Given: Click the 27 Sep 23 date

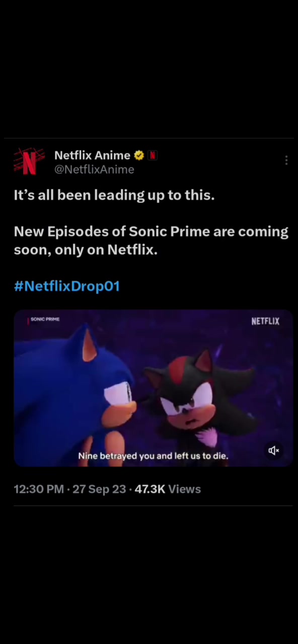Looking at the screenshot, I should tap(99, 489).
